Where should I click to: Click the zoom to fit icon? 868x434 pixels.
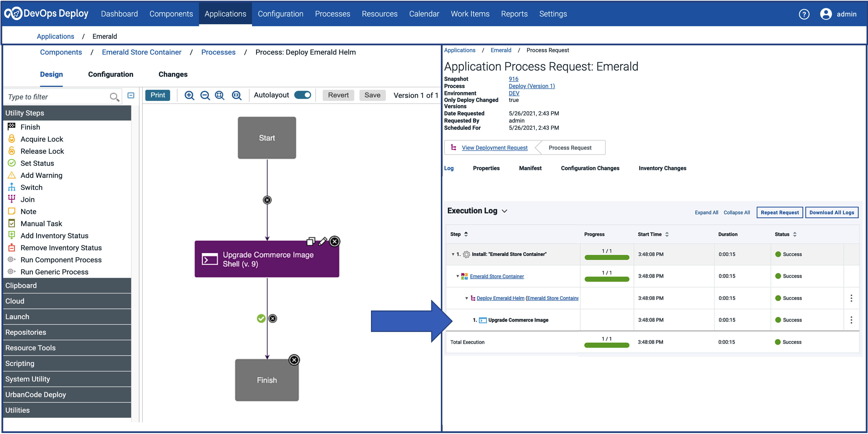220,95
